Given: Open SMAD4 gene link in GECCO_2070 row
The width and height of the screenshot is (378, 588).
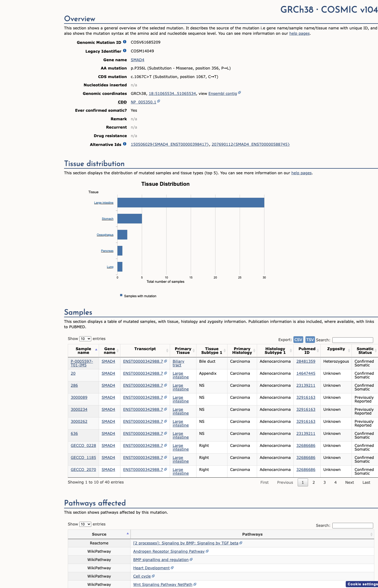Looking at the screenshot, I should tap(108, 470).
